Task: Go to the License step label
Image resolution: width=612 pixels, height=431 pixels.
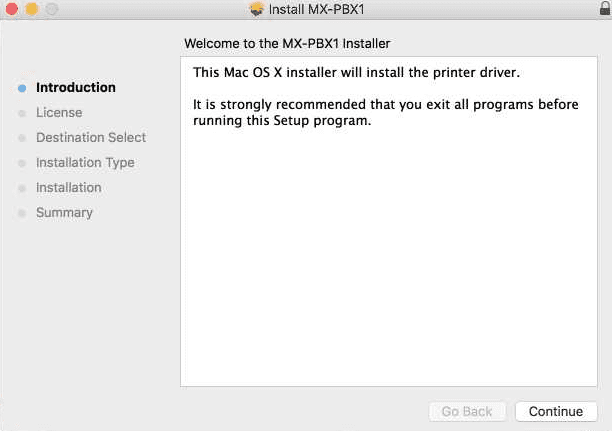Action: (59, 113)
